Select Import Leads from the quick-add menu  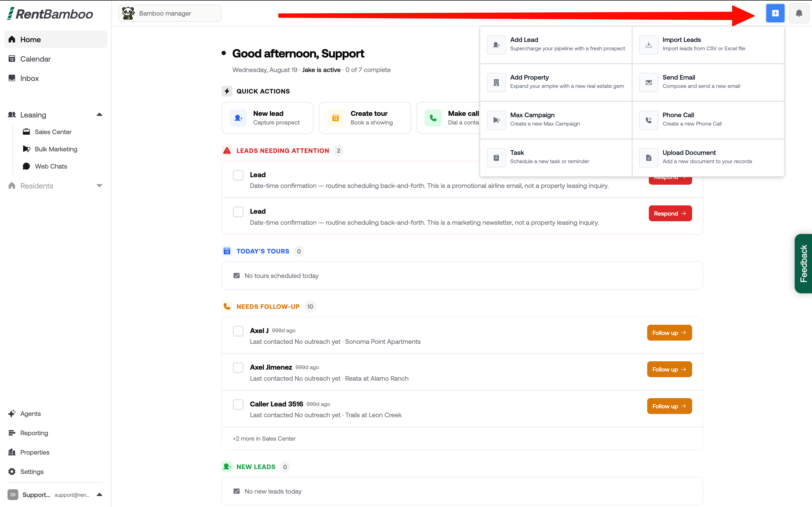pos(708,45)
